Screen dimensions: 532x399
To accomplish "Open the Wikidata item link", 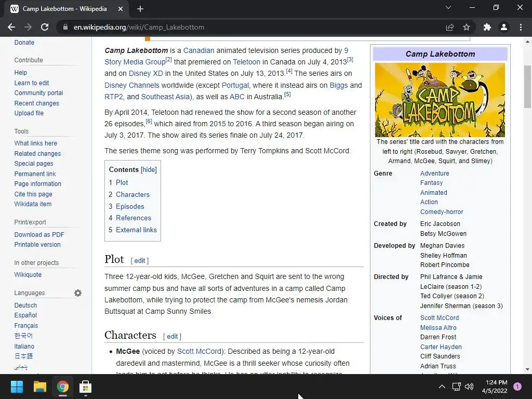I will 33,204.
